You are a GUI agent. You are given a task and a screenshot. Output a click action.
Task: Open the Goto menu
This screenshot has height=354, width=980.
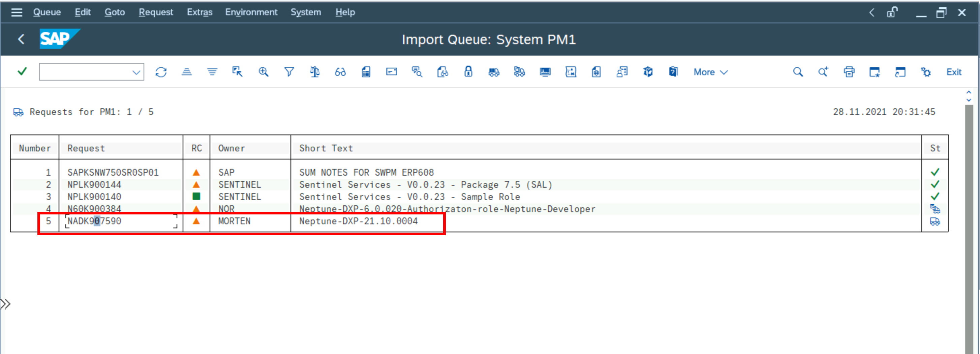pyautogui.click(x=115, y=12)
